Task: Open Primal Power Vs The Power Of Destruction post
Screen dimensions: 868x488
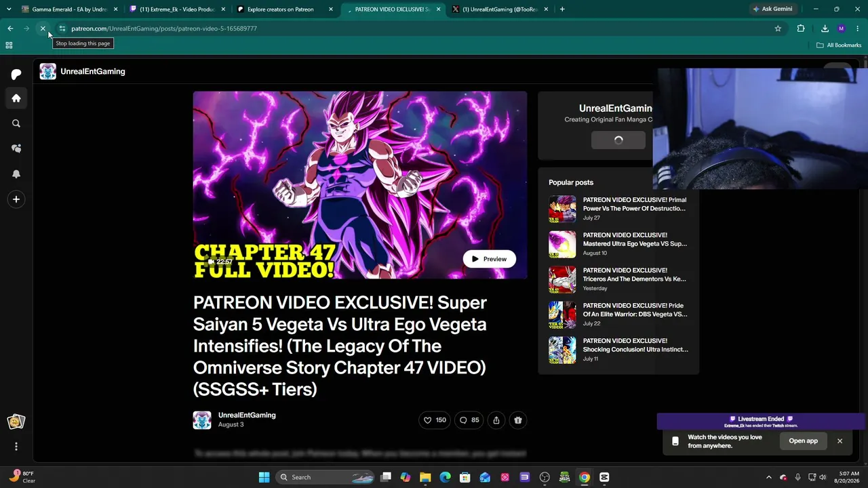Action: tap(635, 204)
